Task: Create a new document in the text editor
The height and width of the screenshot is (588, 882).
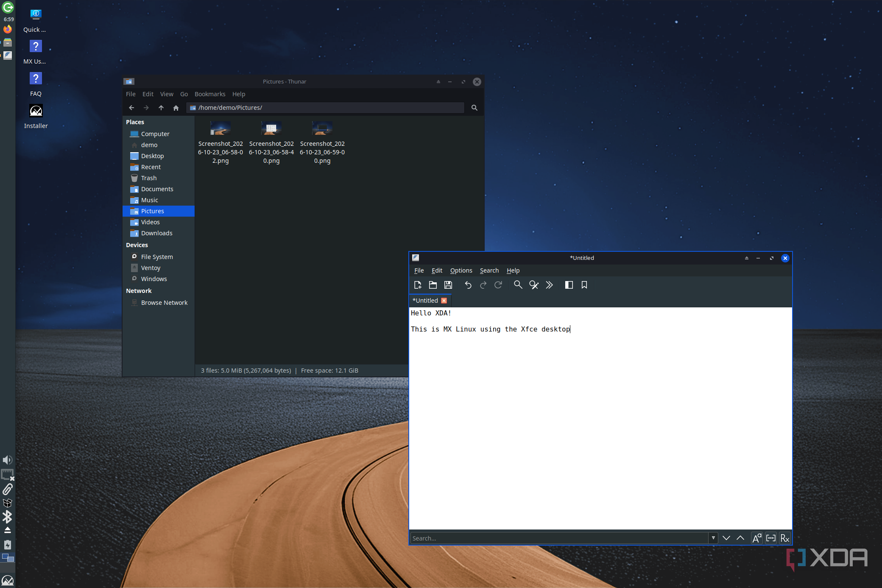Action: tap(418, 285)
